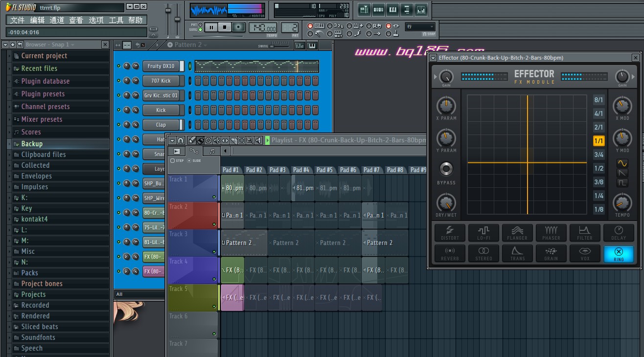Open the Snap dropdown in top toolbar
Viewport: 644px width, 357px height.
tap(420, 26)
